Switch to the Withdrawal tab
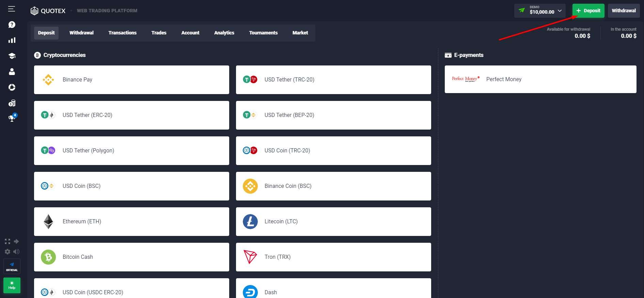Image resolution: width=644 pixels, height=298 pixels. pyautogui.click(x=81, y=33)
